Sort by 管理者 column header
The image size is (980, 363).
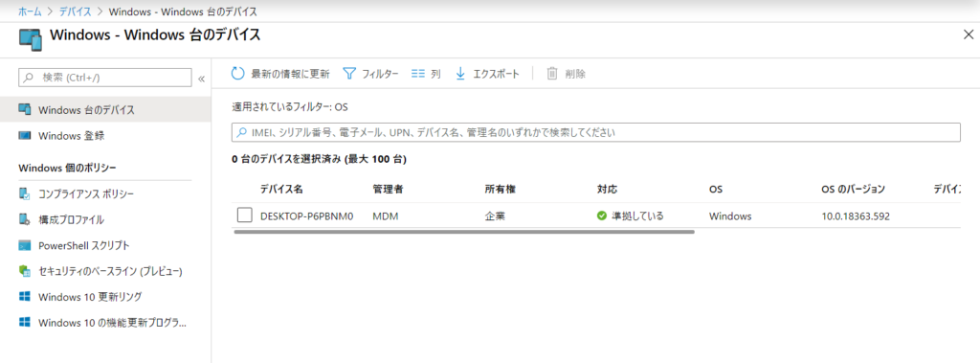tap(388, 189)
